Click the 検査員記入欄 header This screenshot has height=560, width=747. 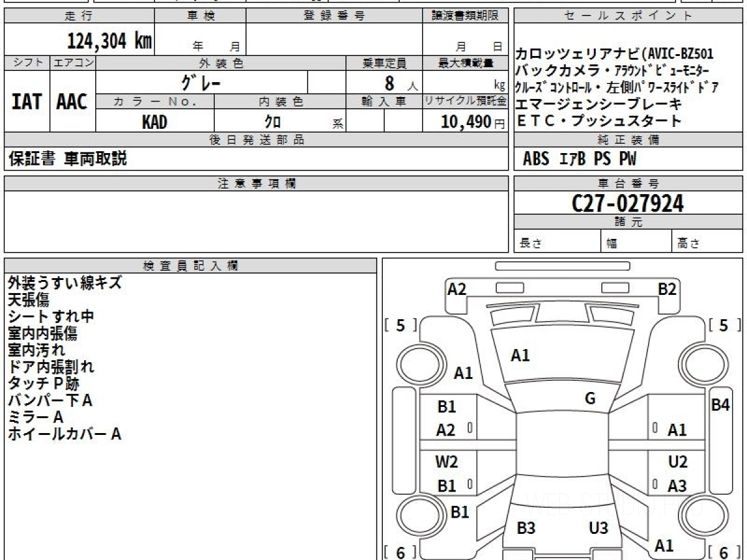[190, 265]
